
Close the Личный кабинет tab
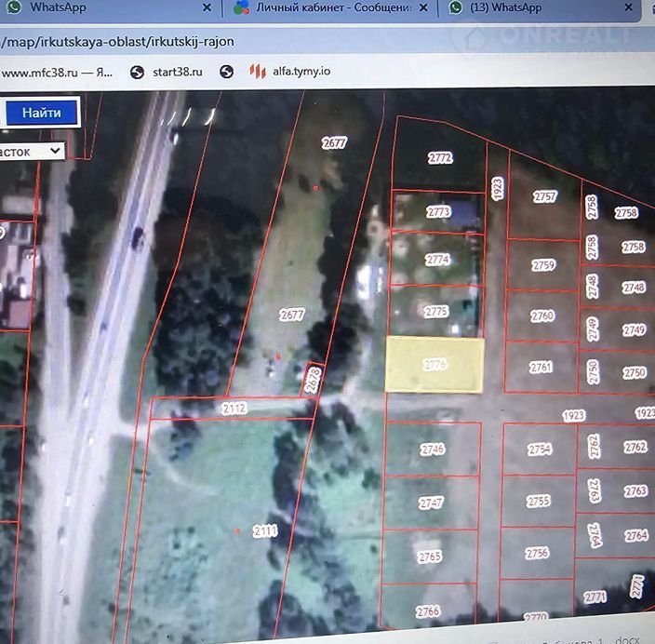(424, 7)
